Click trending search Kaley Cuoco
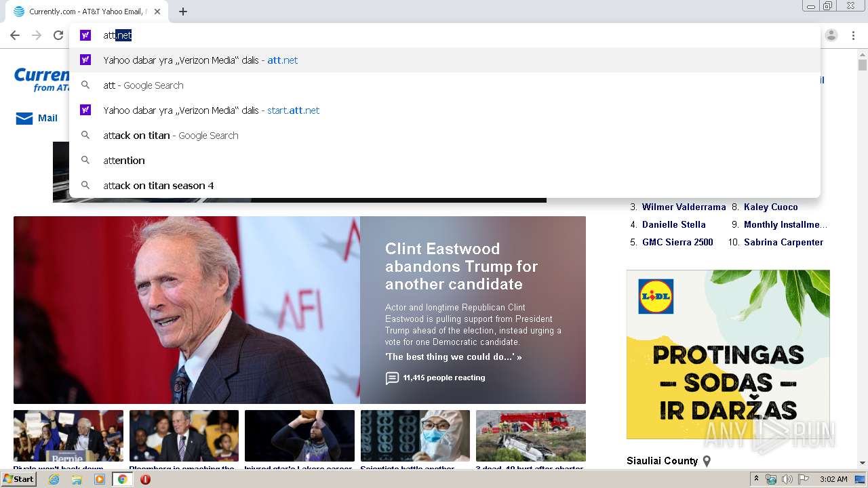The height and width of the screenshot is (488, 868). (x=771, y=207)
